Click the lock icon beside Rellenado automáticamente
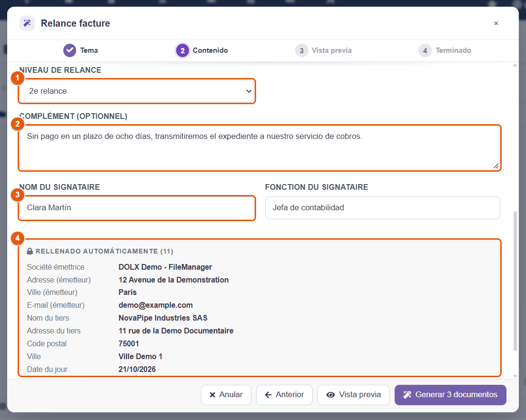Screen dimensions: 526x420 pos(30,251)
